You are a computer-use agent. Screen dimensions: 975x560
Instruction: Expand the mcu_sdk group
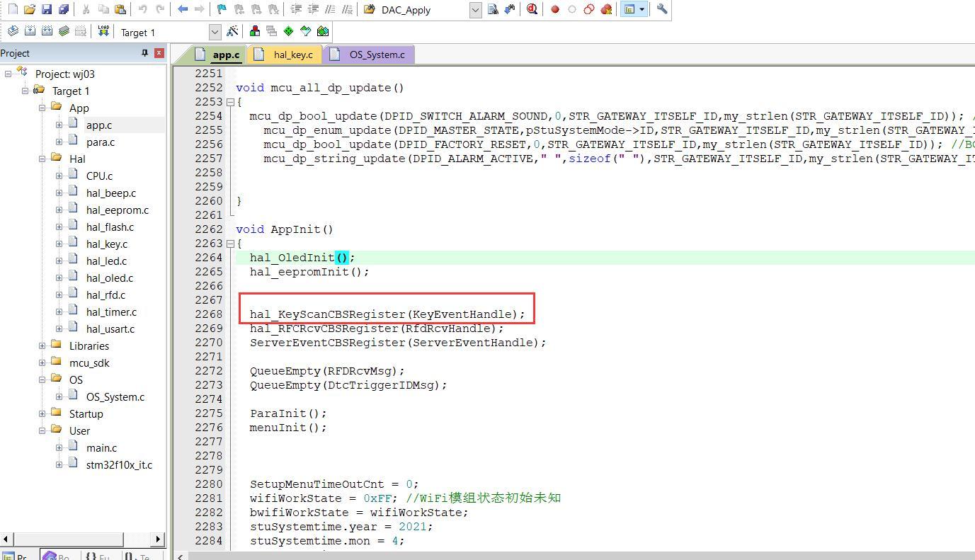42,362
